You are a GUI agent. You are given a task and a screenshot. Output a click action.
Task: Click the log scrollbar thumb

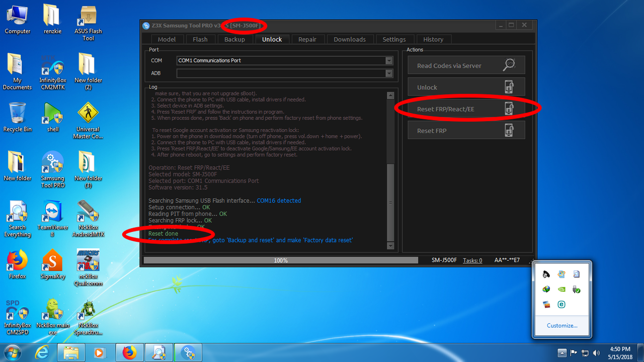390,203
